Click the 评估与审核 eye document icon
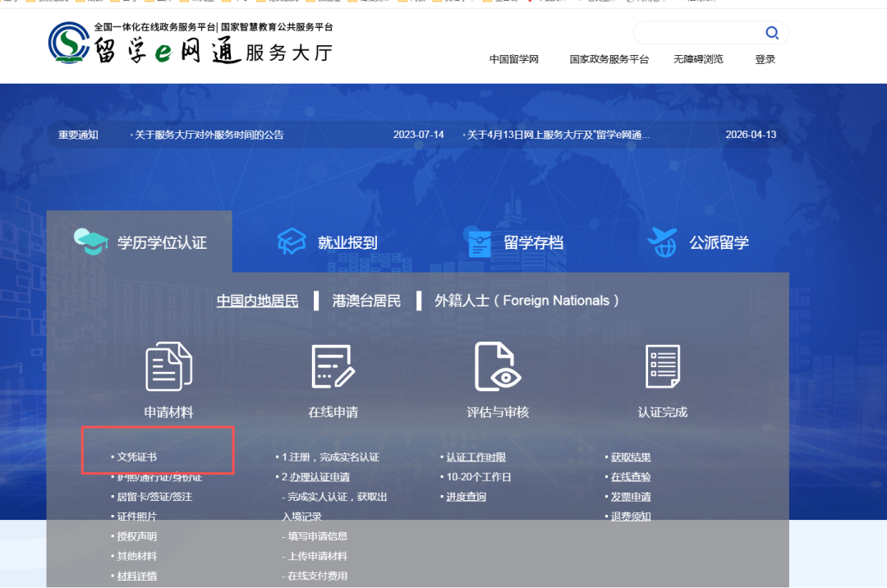The width and height of the screenshot is (887, 588). click(497, 366)
